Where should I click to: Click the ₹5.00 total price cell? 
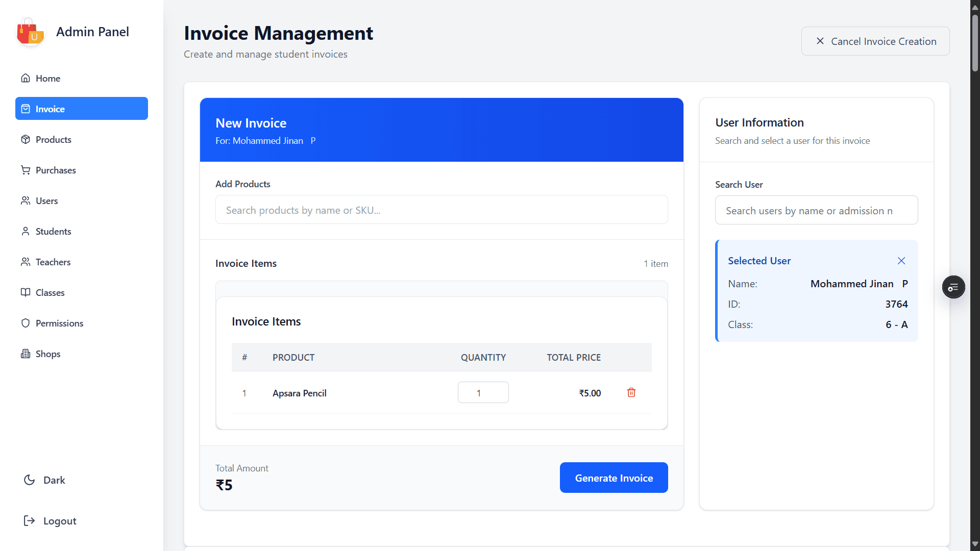590,393
